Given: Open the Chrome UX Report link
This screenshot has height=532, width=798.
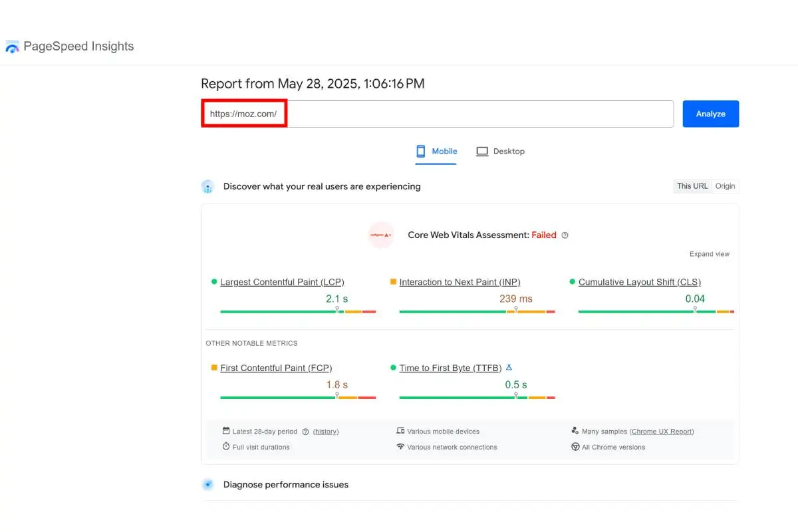Looking at the screenshot, I should 662,432.
